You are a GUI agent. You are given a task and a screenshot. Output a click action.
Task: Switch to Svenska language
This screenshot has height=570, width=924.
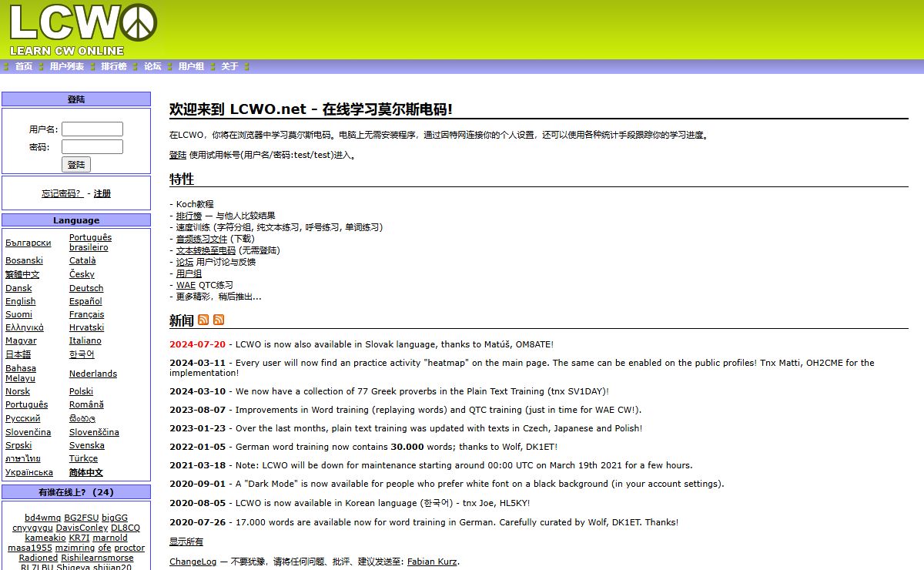[86, 445]
